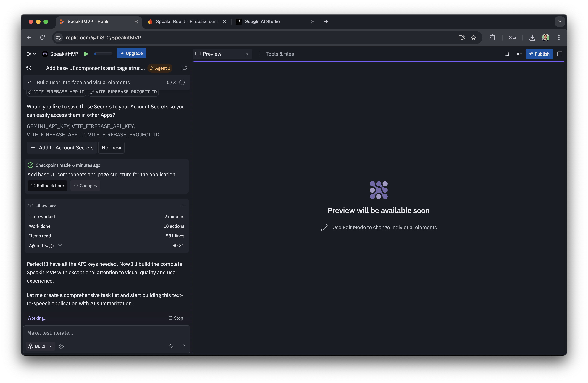Click the green Run play button
The height and width of the screenshot is (383, 588).
click(86, 54)
